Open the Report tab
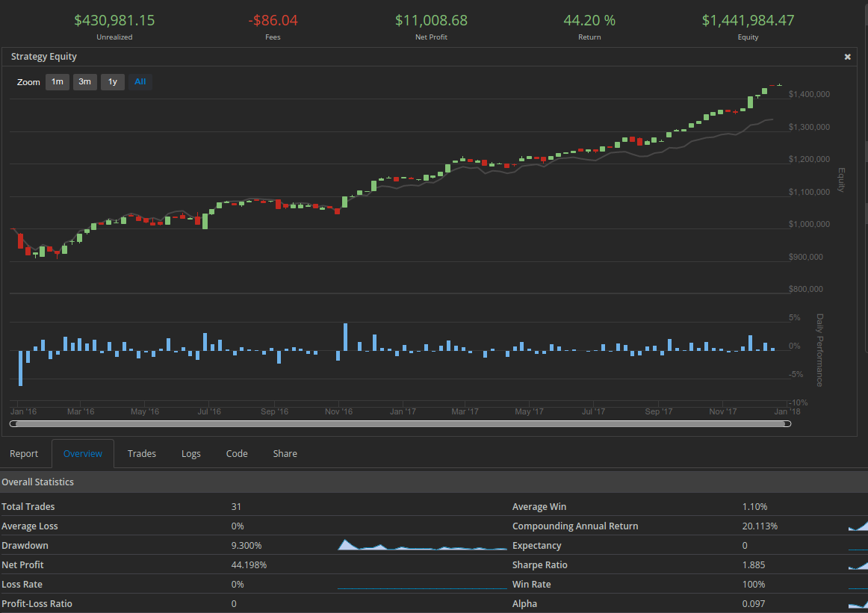The image size is (868, 613). 24,454
